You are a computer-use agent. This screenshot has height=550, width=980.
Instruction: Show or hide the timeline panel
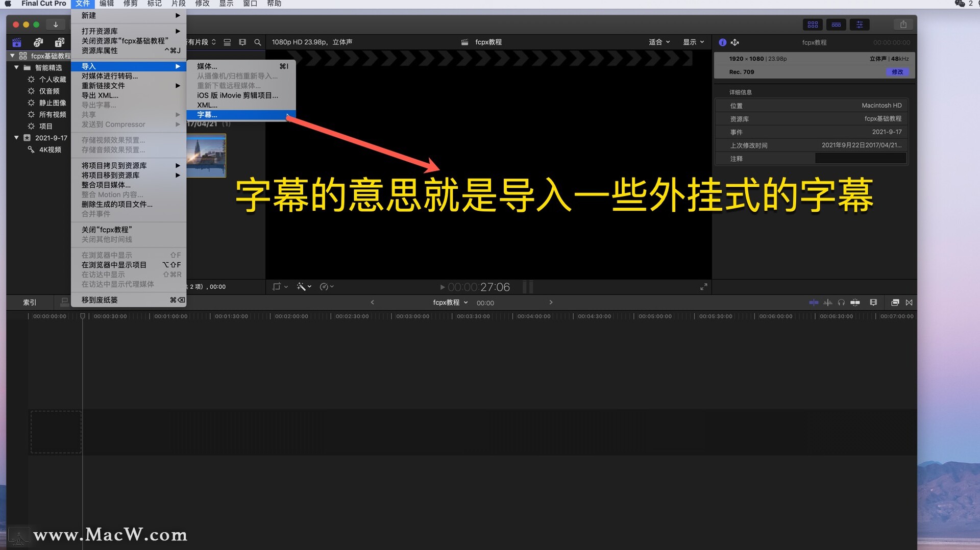(x=836, y=24)
